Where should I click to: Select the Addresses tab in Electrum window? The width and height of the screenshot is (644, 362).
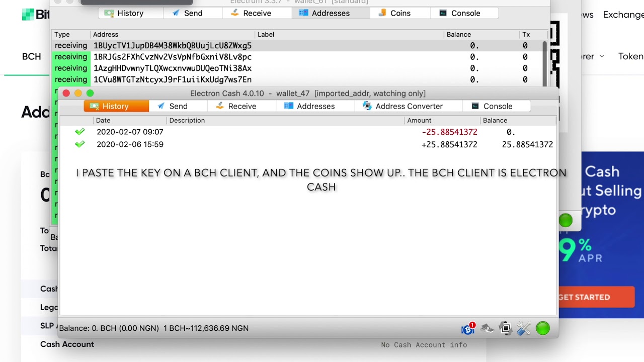pos(331,13)
